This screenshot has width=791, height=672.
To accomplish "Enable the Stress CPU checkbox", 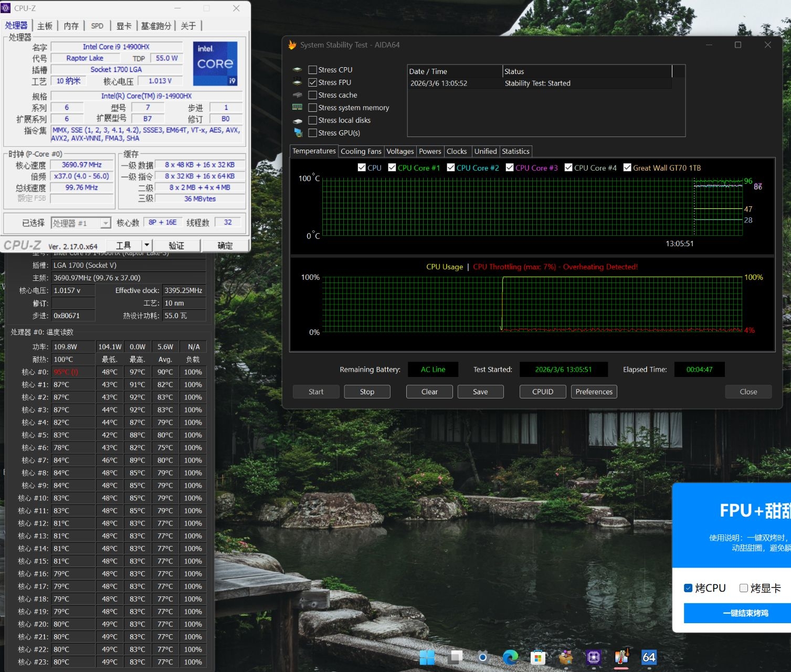I will click(313, 70).
